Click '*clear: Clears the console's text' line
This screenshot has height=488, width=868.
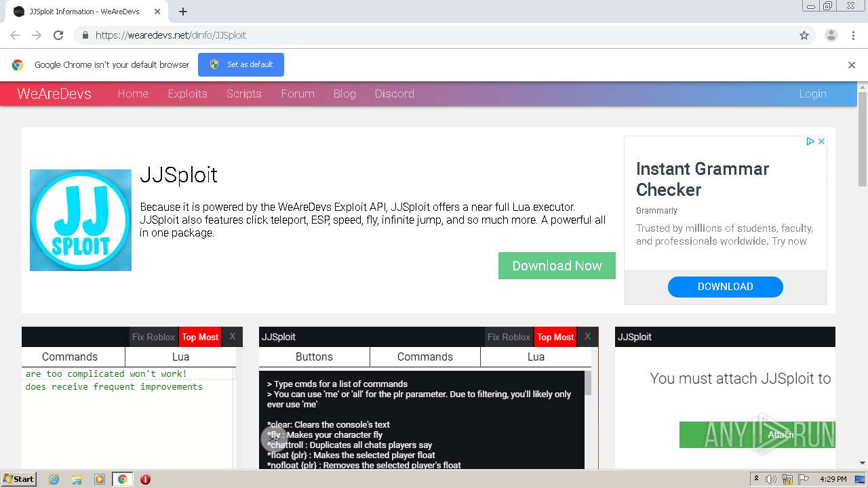[x=328, y=424]
